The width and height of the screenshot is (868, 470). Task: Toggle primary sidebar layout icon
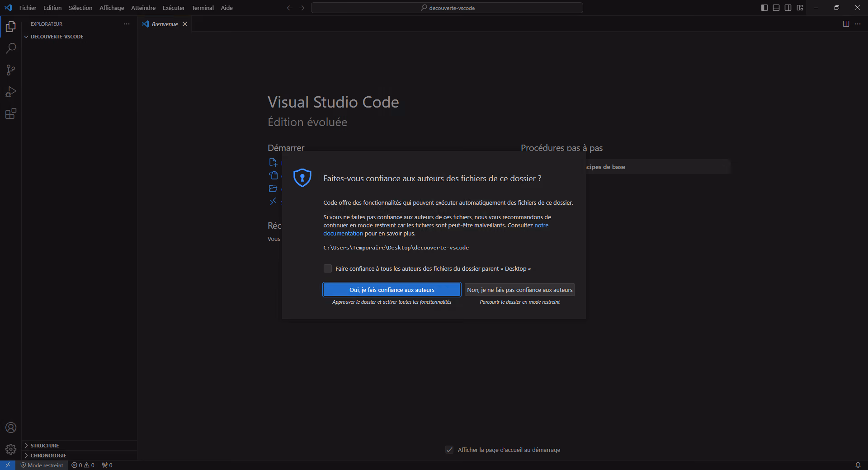click(x=764, y=8)
